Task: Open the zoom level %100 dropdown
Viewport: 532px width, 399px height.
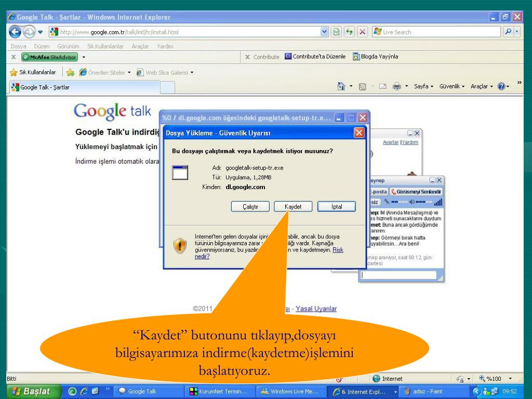Action: tap(510, 379)
